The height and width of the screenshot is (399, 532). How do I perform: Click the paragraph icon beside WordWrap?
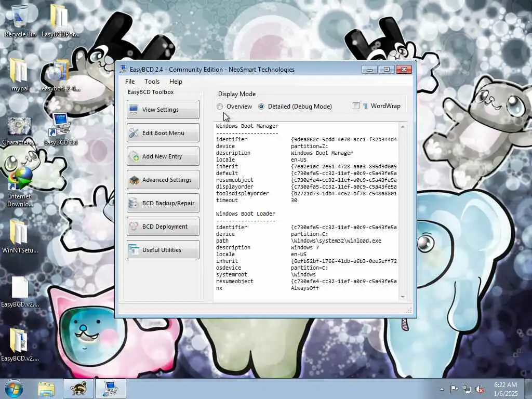[365, 106]
